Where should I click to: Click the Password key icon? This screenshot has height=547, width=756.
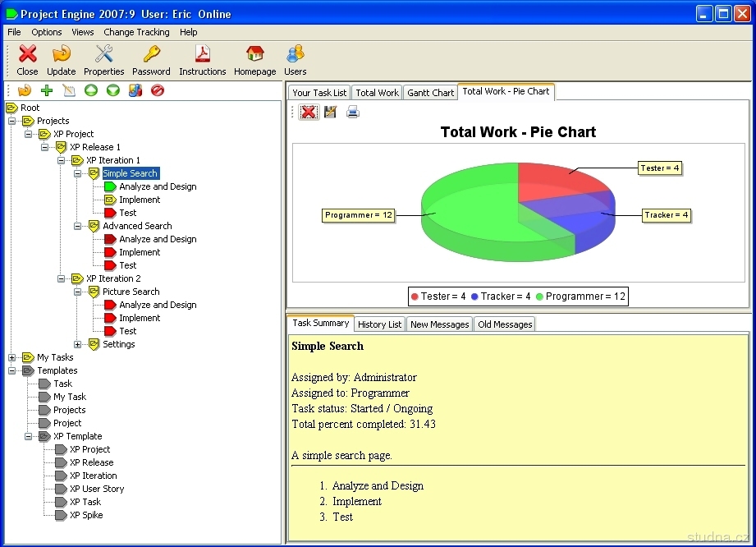coord(151,55)
